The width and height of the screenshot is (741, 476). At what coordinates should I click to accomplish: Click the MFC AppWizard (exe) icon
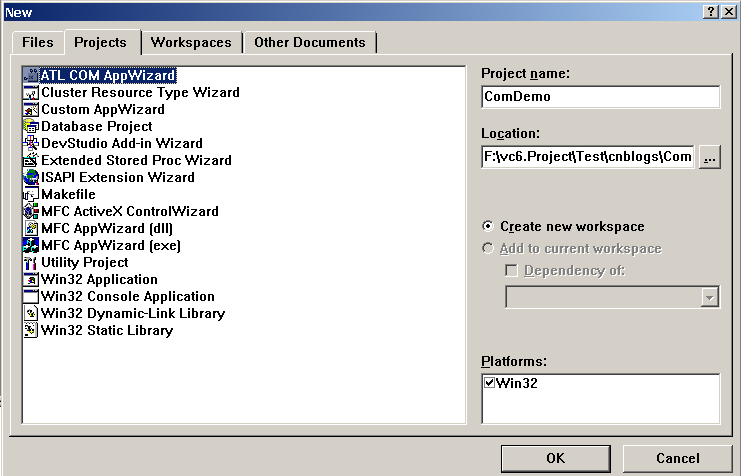(31, 245)
